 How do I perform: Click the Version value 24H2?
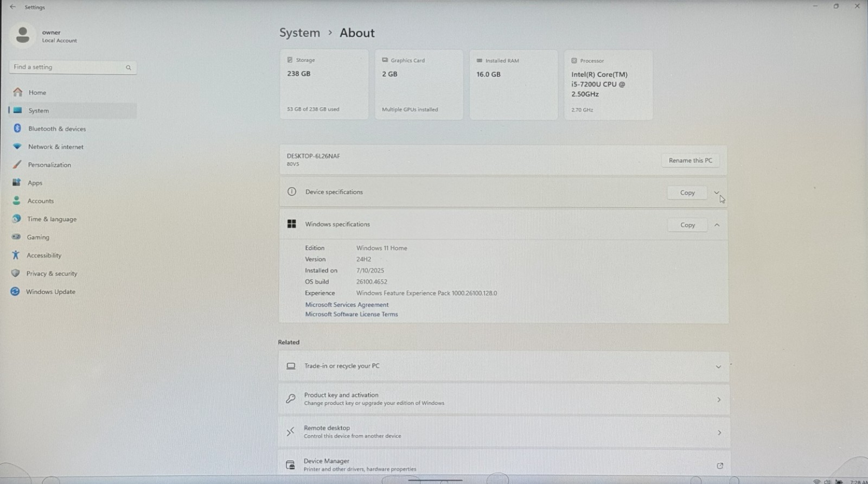pos(363,259)
